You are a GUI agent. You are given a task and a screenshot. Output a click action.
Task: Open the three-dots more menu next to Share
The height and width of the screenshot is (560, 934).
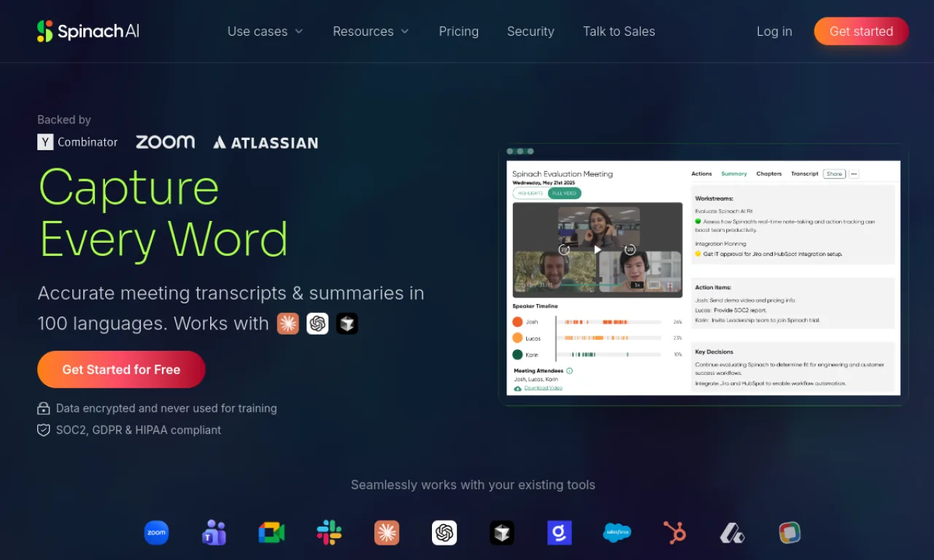click(x=854, y=174)
